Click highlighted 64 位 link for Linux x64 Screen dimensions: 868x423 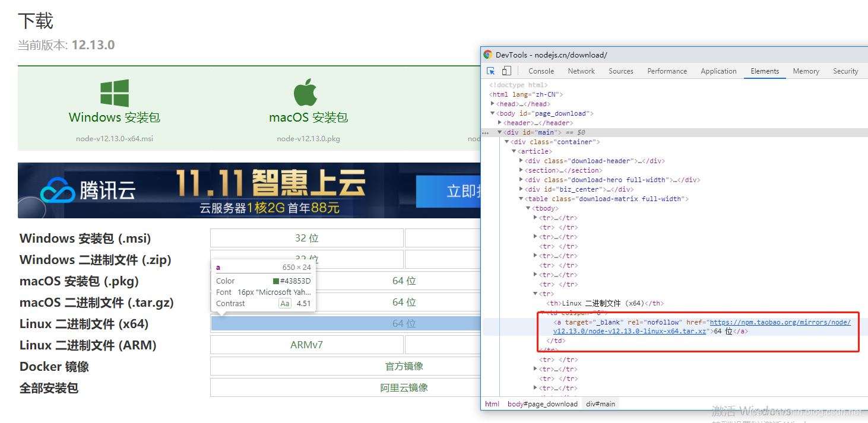click(x=404, y=323)
